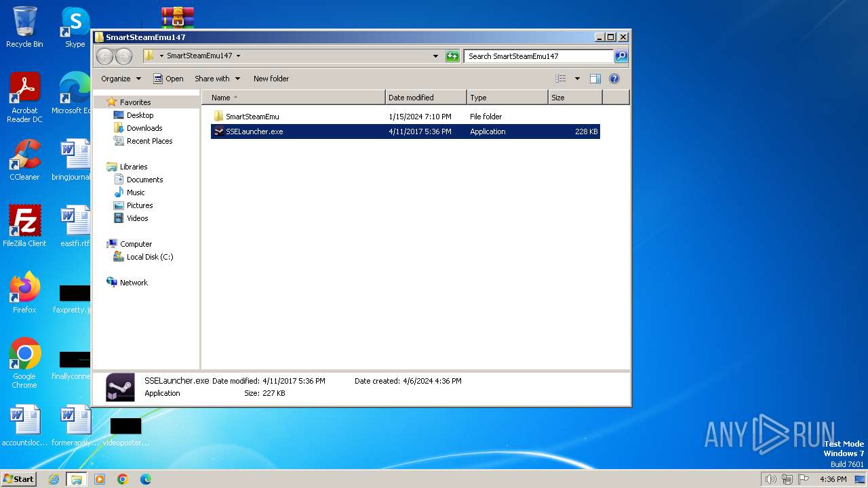This screenshot has width=868, height=488.
Task: Change view with the views icon
Action: [x=561, y=79]
